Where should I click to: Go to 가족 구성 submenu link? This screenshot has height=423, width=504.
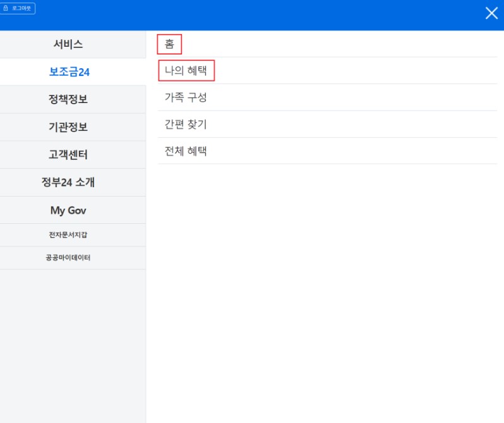(186, 97)
